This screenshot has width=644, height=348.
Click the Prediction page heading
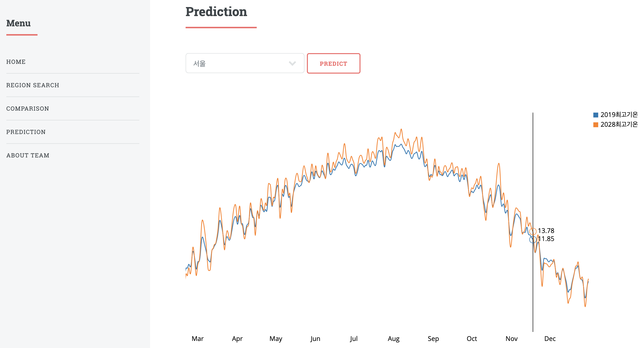tap(216, 11)
